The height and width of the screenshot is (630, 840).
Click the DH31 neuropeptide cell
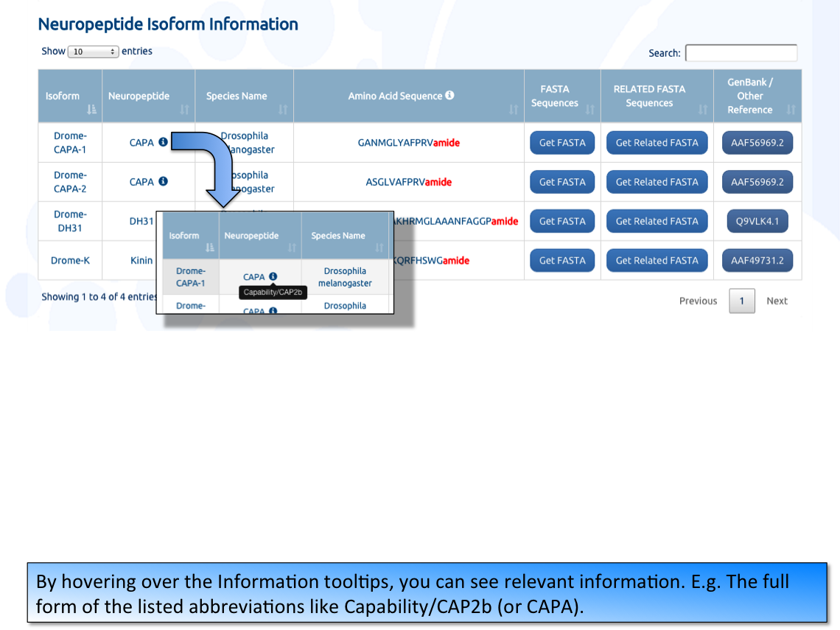coord(141,221)
